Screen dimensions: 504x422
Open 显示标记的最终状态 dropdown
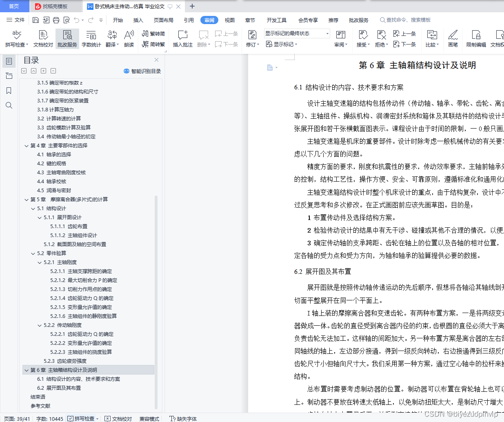(x=297, y=33)
